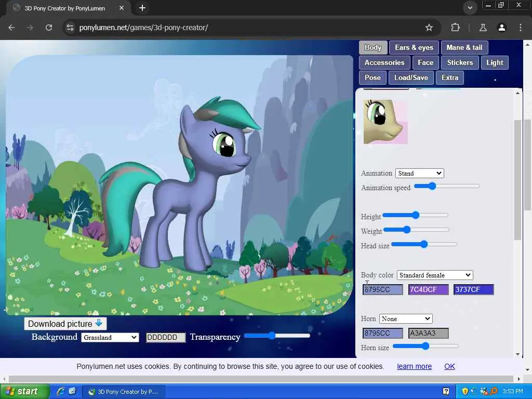Image resolution: width=532 pixels, height=399 pixels.
Task: Click the security shield tray icon
Action: 465,391
